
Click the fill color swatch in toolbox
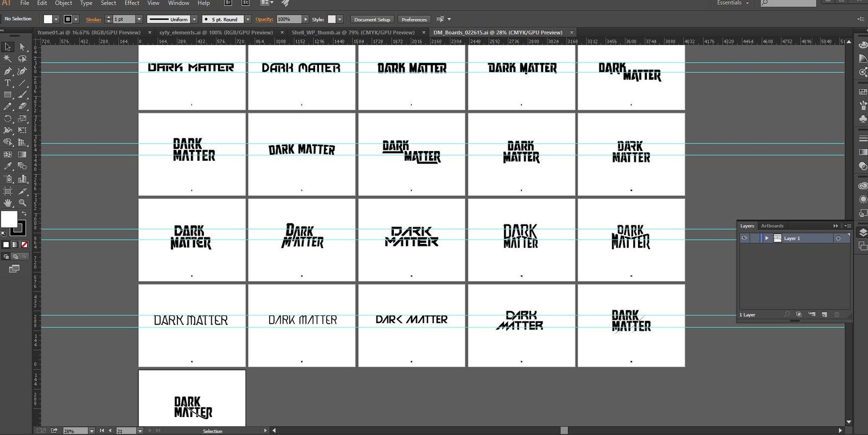pyautogui.click(x=9, y=219)
